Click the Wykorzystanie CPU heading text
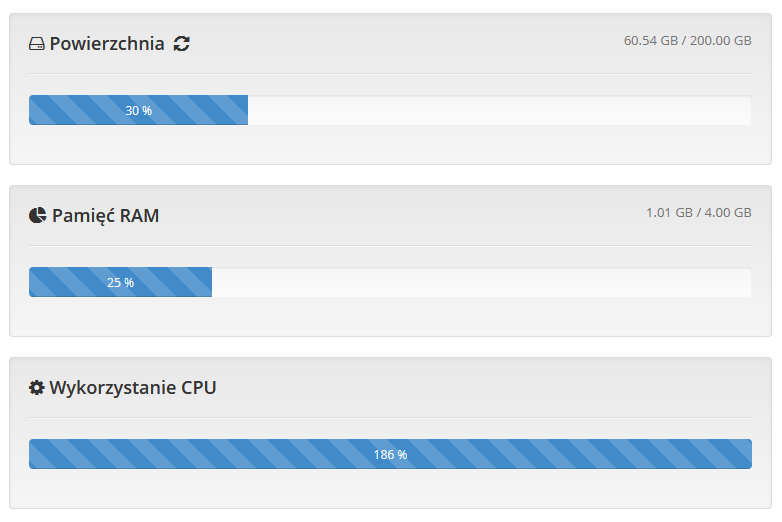This screenshot has height=522, width=782. (133, 388)
